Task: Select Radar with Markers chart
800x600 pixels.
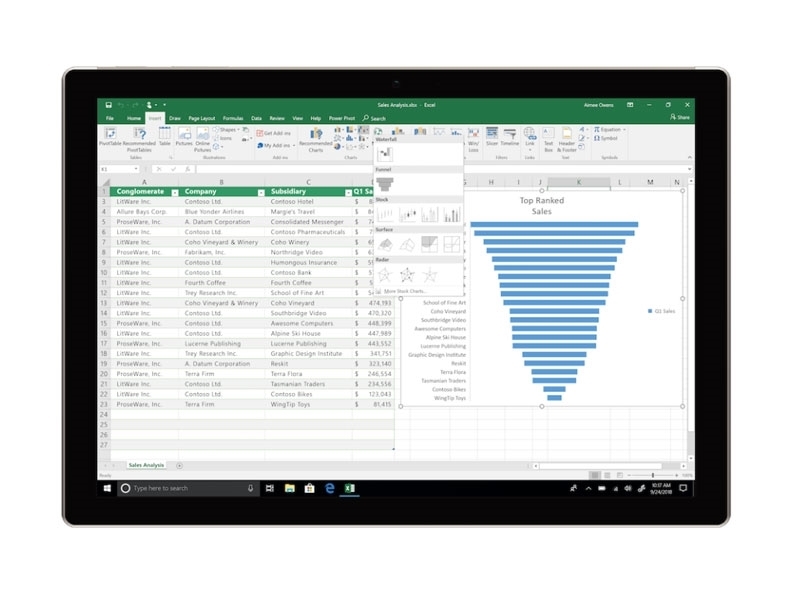Action: (x=407, y=275)
